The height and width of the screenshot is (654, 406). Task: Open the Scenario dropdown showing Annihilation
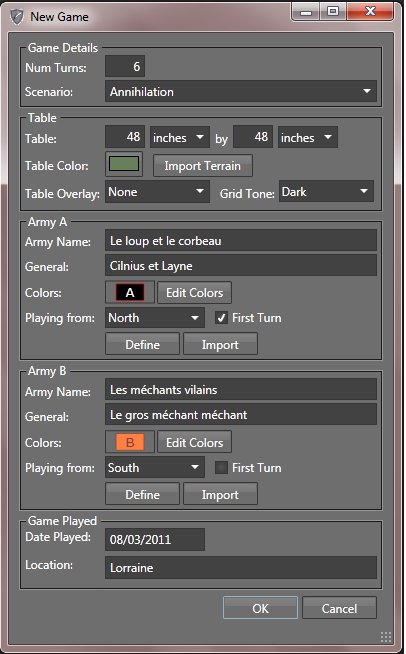[241, 91]
